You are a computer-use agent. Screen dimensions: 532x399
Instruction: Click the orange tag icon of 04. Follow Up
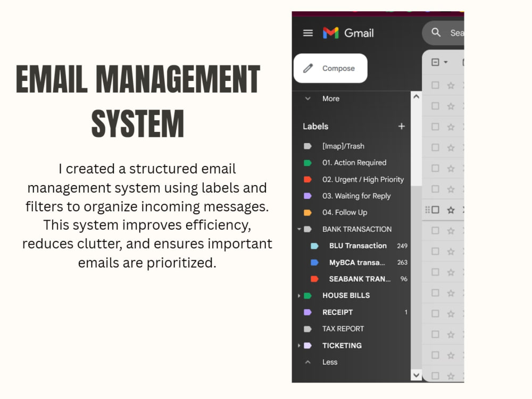[x=307, y=213]
